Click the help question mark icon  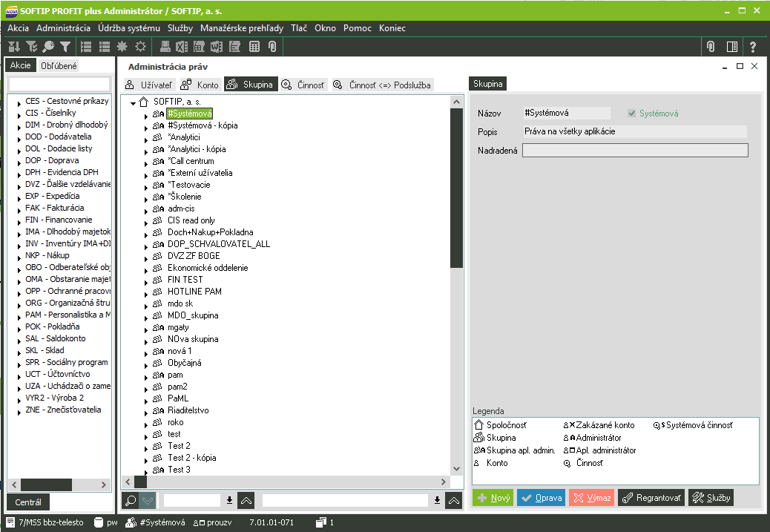coord(753,46)
